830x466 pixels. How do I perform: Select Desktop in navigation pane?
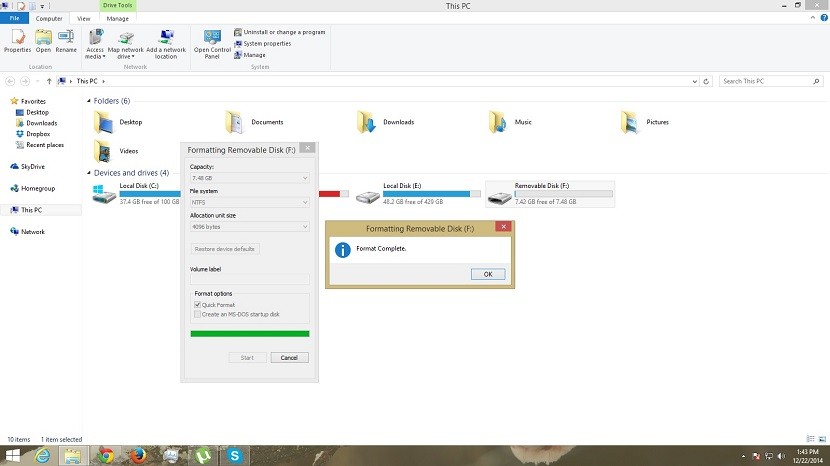click(32, 112)
